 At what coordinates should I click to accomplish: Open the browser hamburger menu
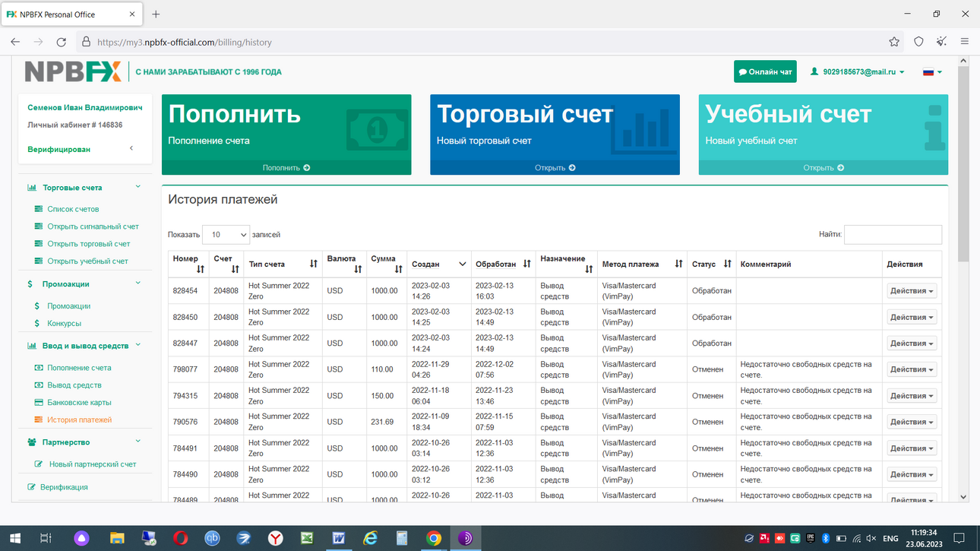pos(965,42)
